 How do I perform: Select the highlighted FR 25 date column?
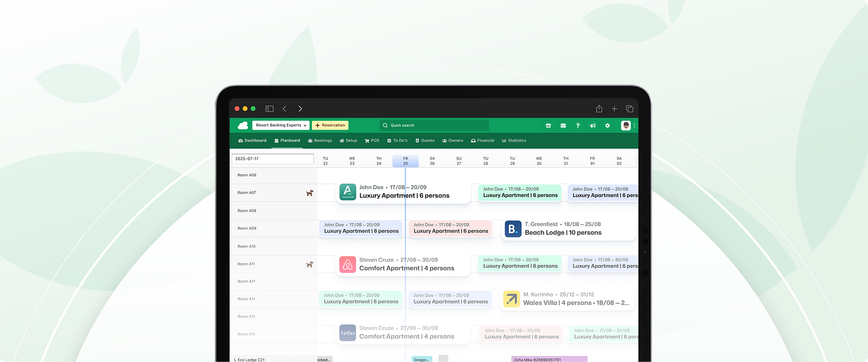(x=405, y=161)
